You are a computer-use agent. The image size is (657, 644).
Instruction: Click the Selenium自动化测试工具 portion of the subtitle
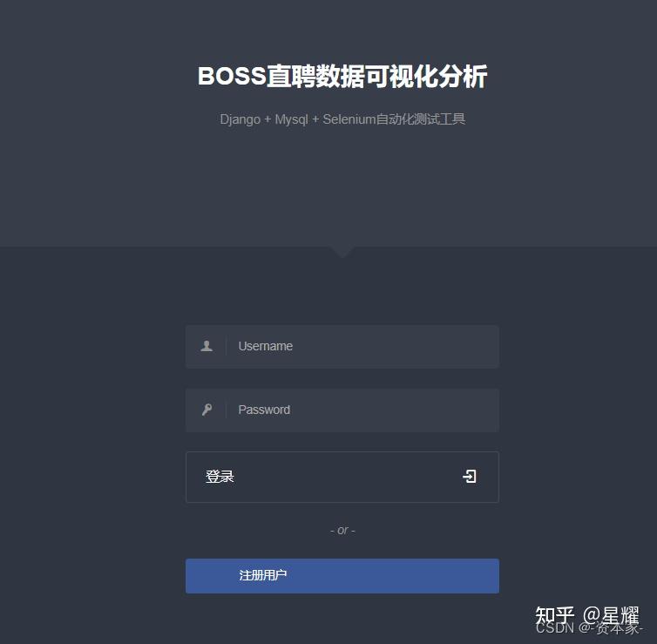tap(394, 119)
